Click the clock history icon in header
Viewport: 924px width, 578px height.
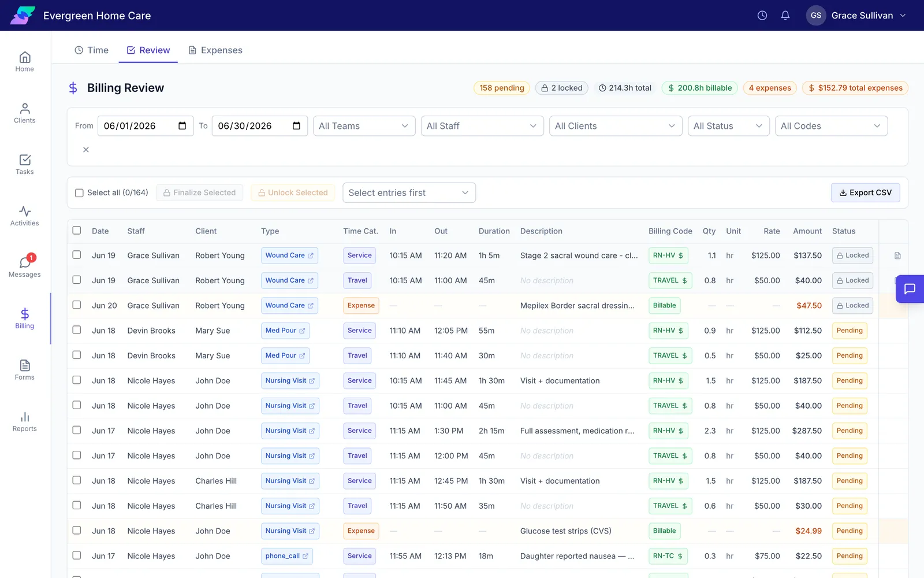point(762,16)
